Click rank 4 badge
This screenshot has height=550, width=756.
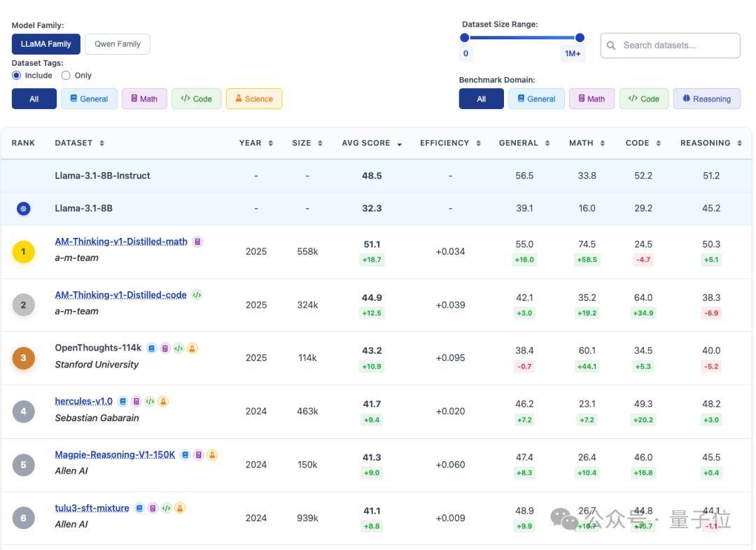click(23, 411)
